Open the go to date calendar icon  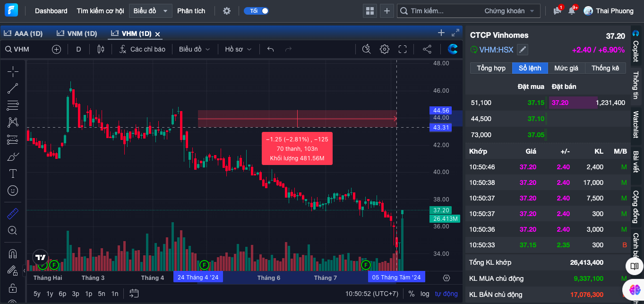click(x=134, y=294)
